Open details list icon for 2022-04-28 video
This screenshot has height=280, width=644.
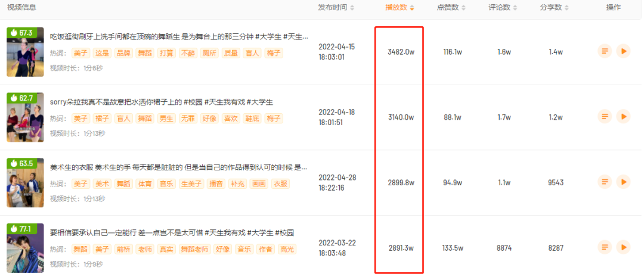point(605,182)
